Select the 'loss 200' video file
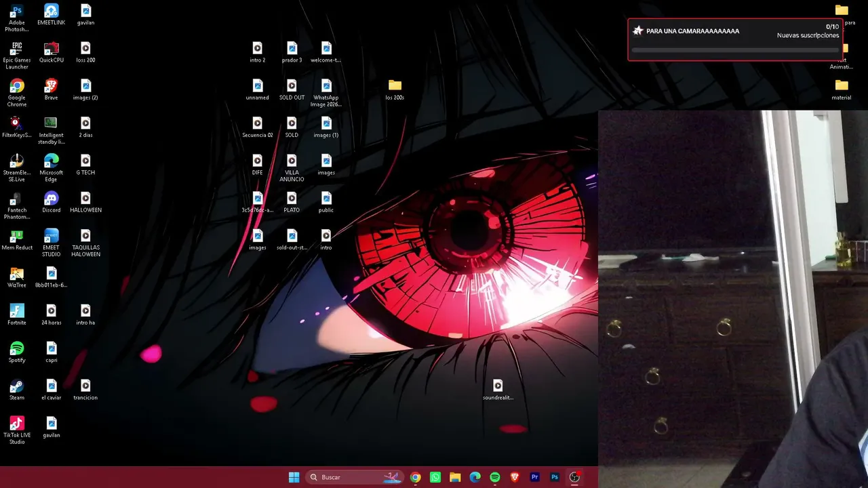 [85, 52]
